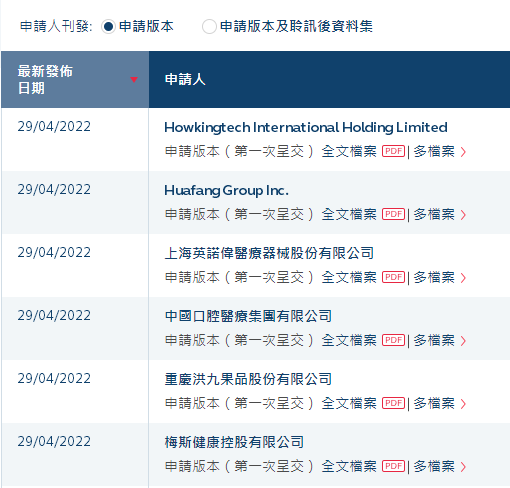This screenshot has width=510, height=488.
Task: Open PDF icon for 梅斯健康控股有限公司
Action: pyautogui.click(x=393, y=466)
